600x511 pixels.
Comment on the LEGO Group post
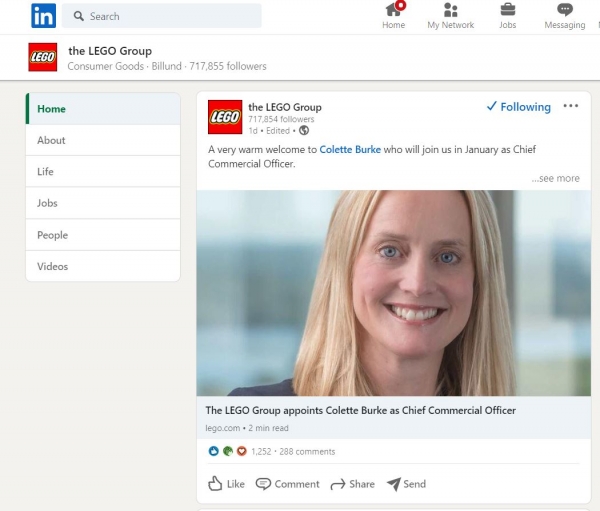tap(287, 484)
